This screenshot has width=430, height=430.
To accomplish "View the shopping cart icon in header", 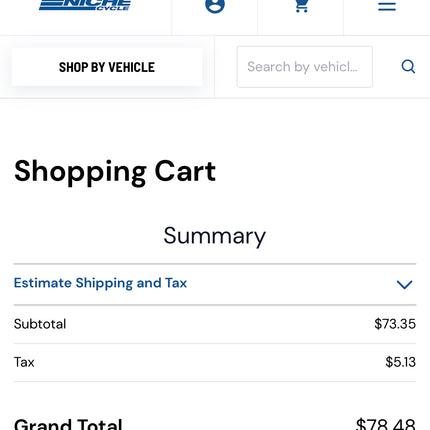I will pyautogui.click(x=301, y=6).
